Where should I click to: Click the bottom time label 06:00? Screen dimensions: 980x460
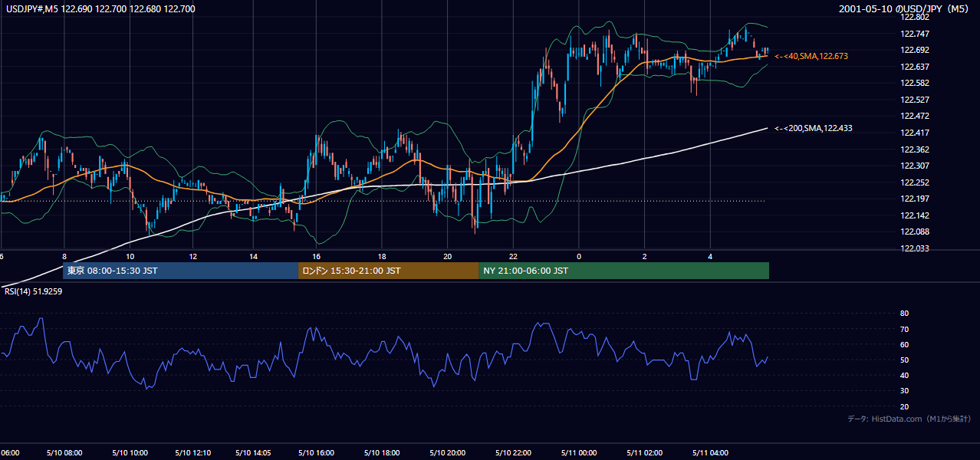(10, 452)
